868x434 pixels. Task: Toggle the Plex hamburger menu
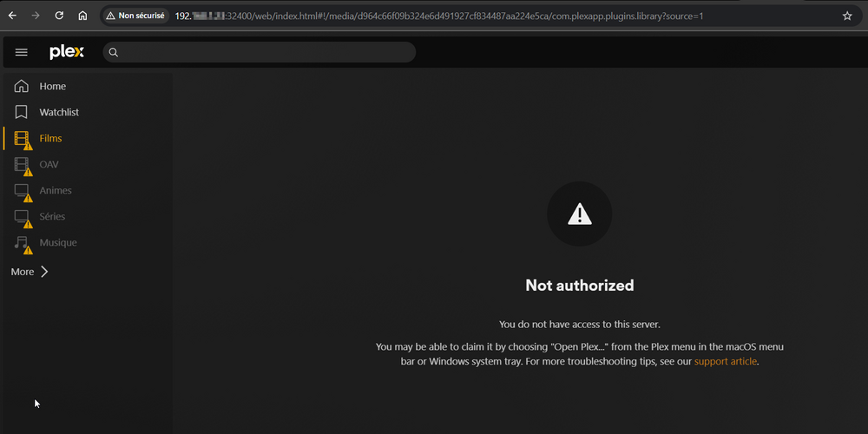pos(21,52)
